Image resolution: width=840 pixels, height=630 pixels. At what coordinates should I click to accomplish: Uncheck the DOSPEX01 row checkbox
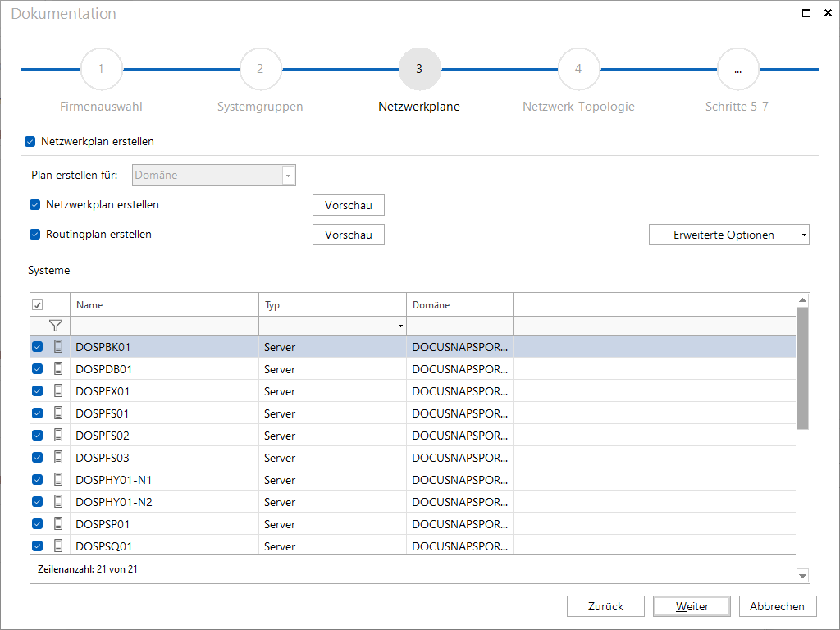[38, 391]
